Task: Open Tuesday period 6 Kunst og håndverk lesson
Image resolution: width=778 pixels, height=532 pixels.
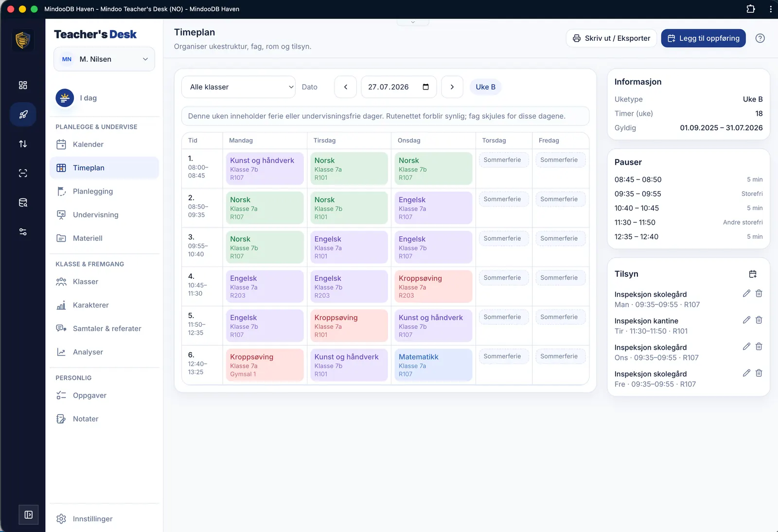Action: click(349, 365)
